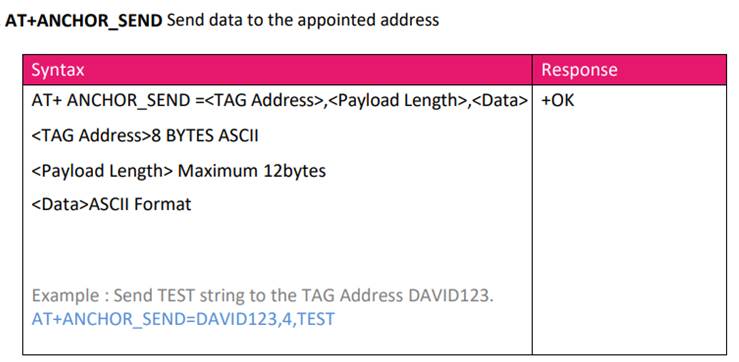Click the Payload Length Maximum 12bytes line
This screenshot has width=739, height=362.
tap(179, 170)
